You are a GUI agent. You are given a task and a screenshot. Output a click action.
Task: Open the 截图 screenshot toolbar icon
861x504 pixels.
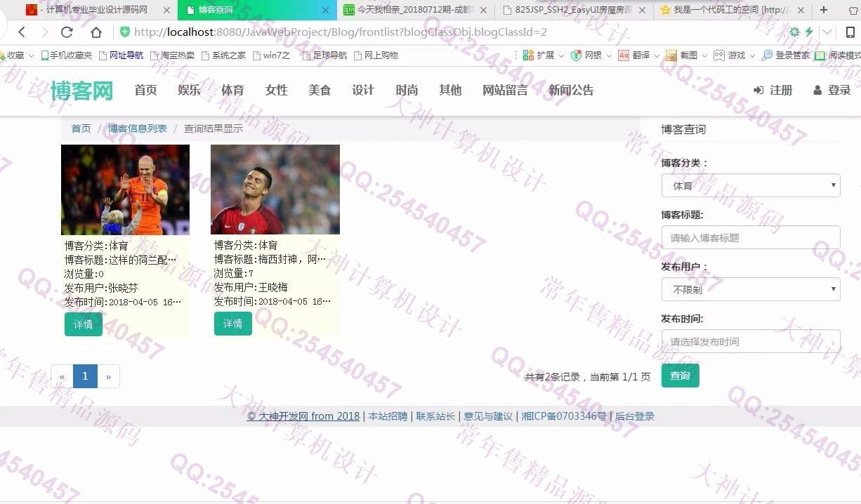[671, 55]
